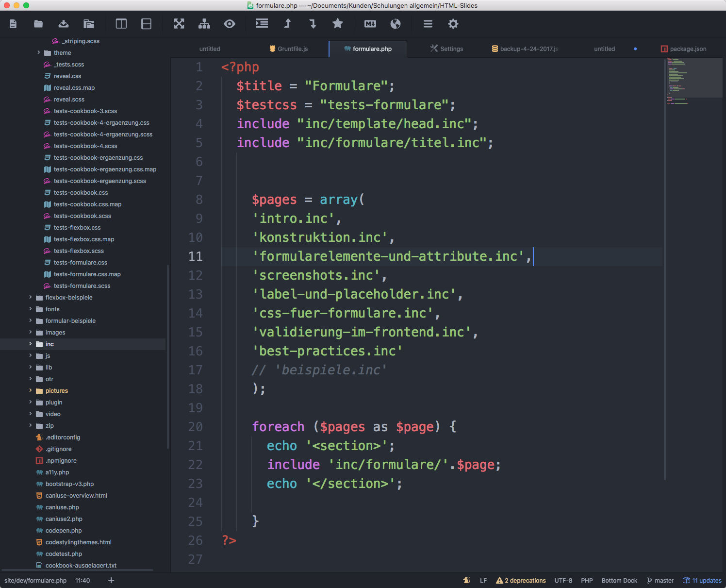Viewport: 726px width, 588px height.
Task: Select the unsaved untitled tab with the modified dot
Action: [x=604, y=49]
